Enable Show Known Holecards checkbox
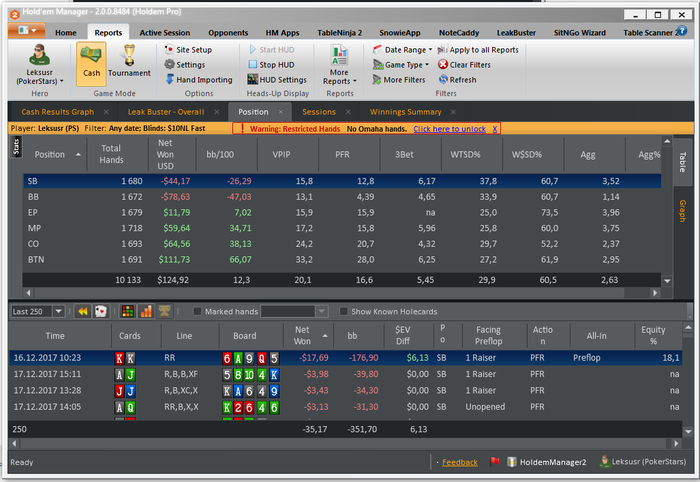The image size is (700, 482). pos(343,312)
